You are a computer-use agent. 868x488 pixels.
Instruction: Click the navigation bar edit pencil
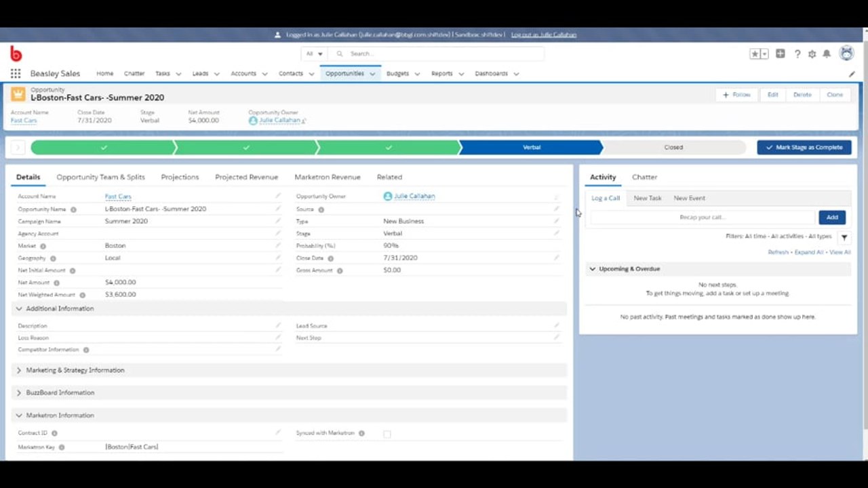852,74
